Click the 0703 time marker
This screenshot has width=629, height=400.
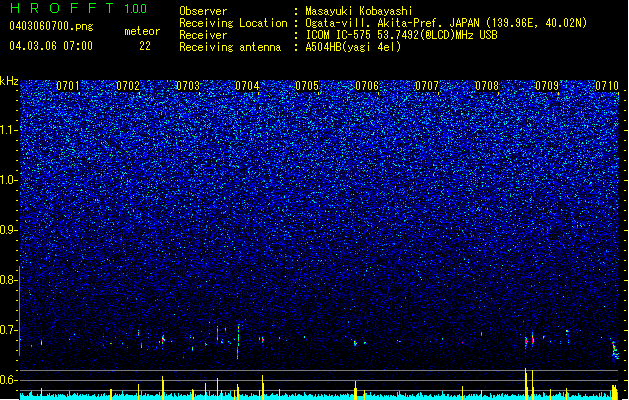pyautogui.click(x=188, y=86)
